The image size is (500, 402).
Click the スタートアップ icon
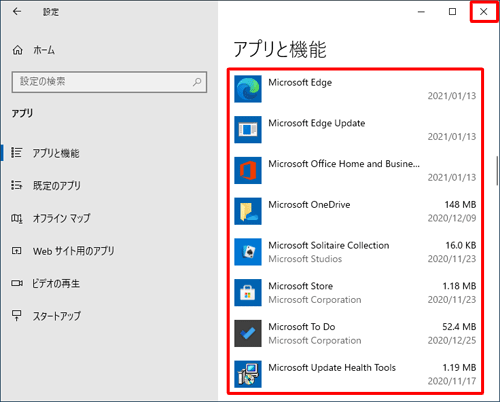coord(16,315)
